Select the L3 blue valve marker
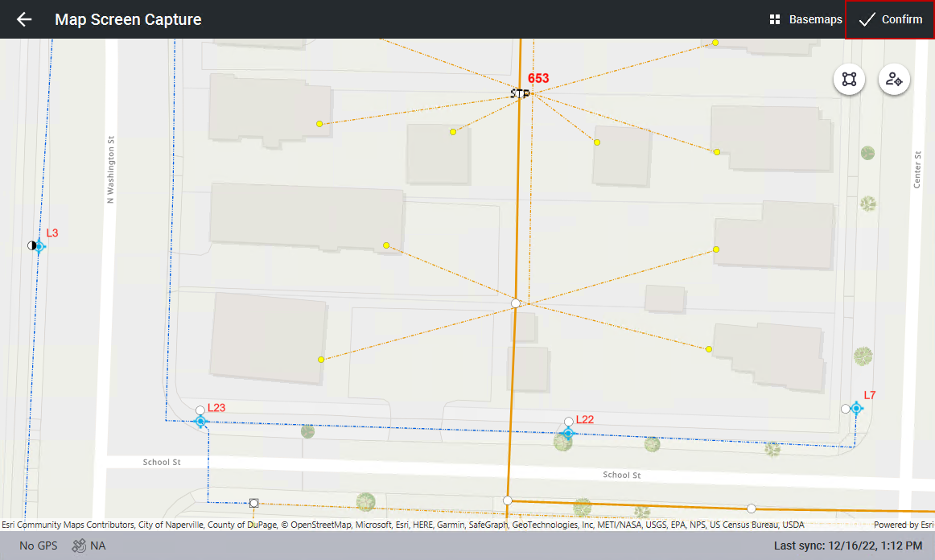This screenshot has width=935, height=560. 39,246
